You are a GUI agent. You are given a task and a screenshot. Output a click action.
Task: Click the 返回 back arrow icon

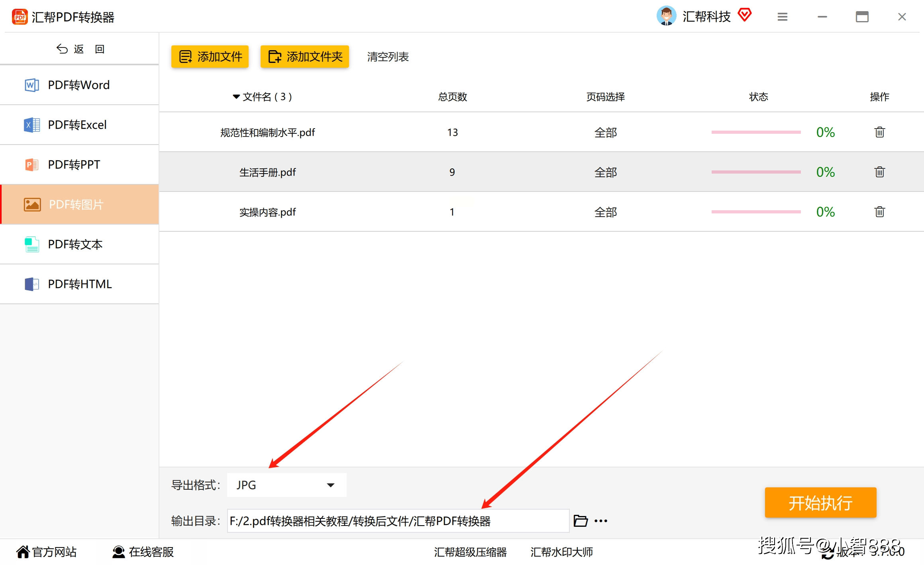pos(62,49)
